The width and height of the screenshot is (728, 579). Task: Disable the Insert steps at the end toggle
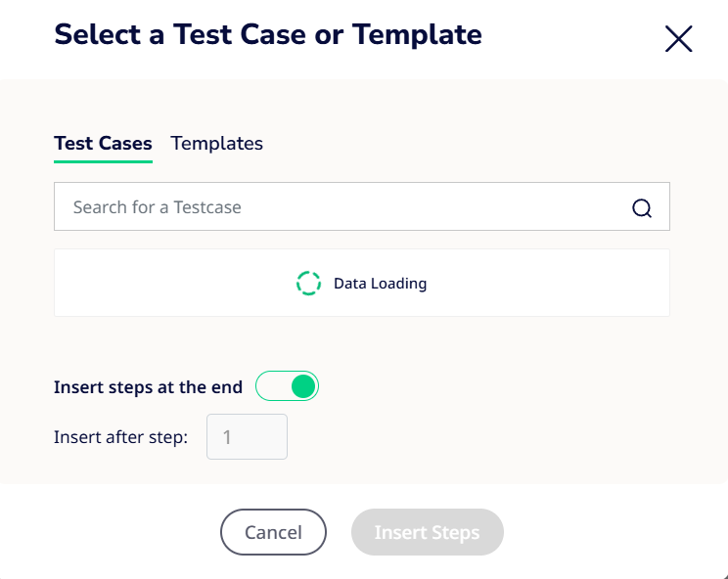(x=288, y=386)
